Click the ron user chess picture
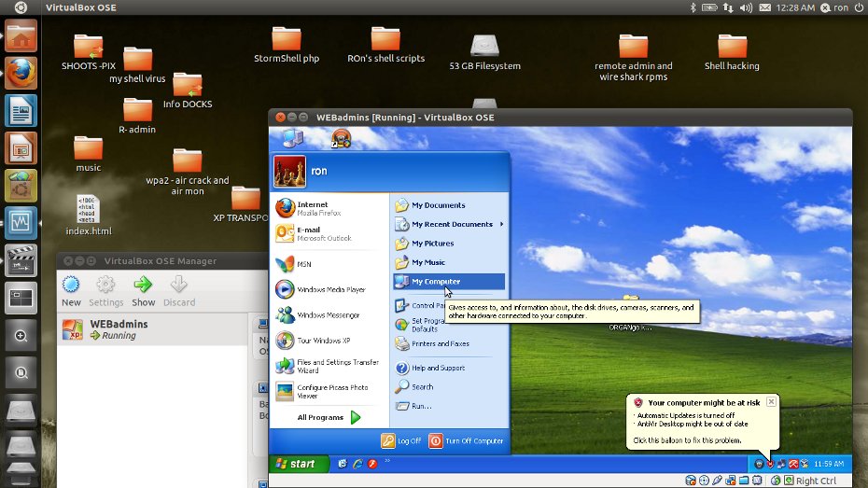868x488 pixels. (289, 172)
